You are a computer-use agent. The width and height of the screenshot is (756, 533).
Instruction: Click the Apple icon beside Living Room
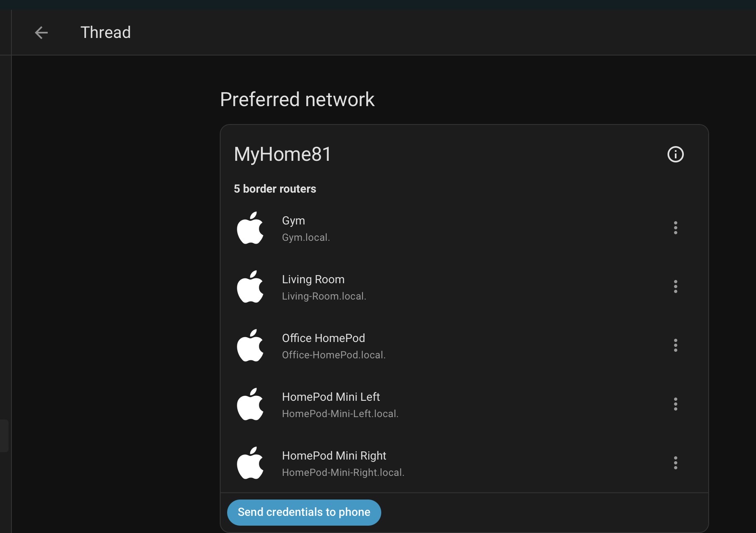250,287
